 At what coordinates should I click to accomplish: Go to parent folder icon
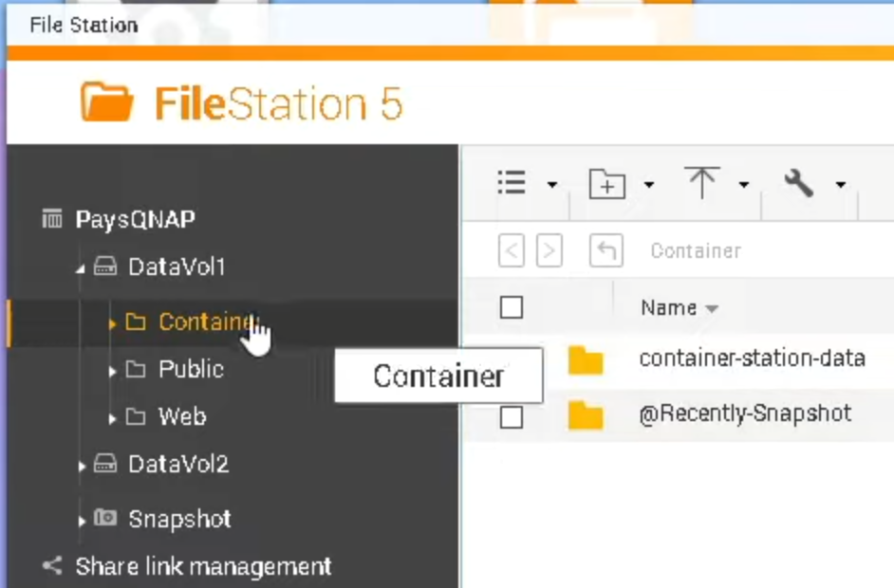click(605, 251)
